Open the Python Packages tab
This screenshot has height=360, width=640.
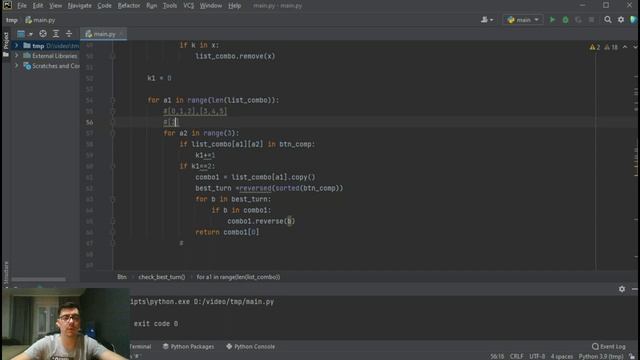189,347
